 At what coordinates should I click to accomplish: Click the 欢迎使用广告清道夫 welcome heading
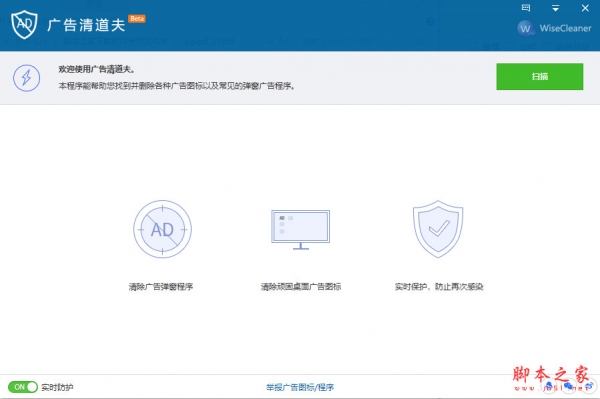coord(96,69)
